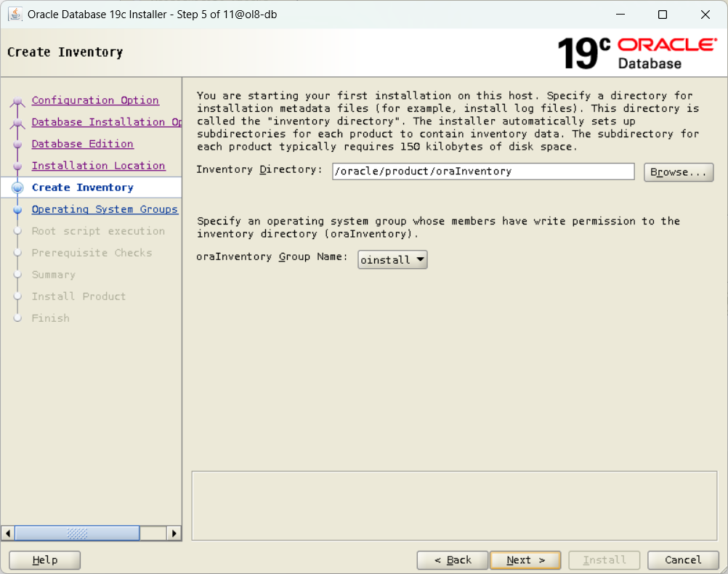Maximize the installer window
Viewport: 728px width, 574px height.
pyautogui.click(x=663, y=15)
